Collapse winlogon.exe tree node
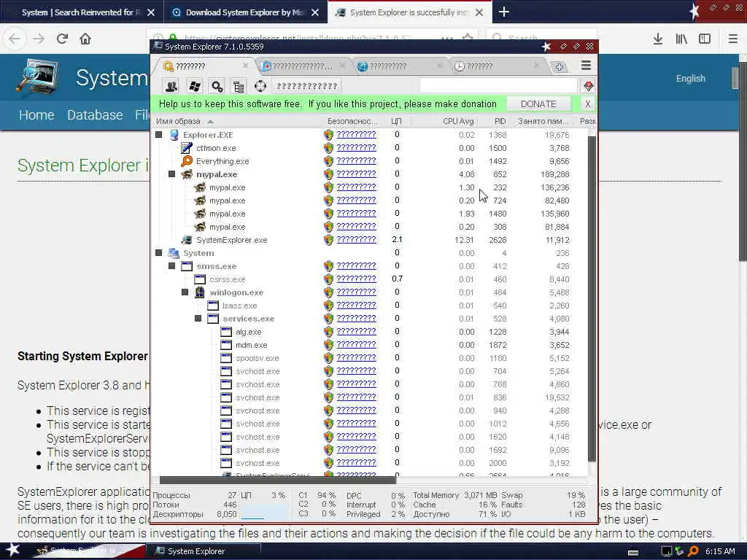 coord(185,292)
